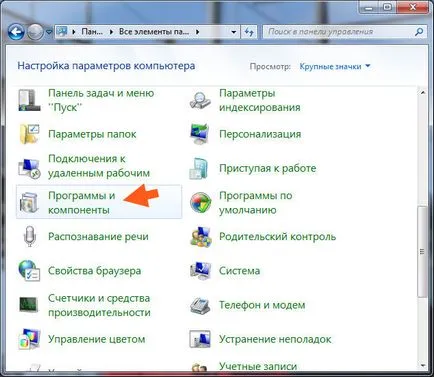Open the recent pages dropdown arrow
This screenshot has height=377, width=434.
coord(49,32)
